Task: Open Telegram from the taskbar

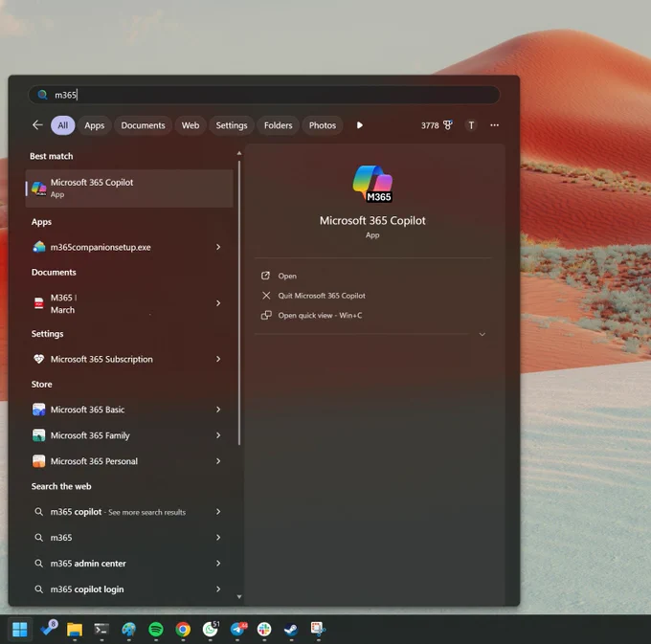Action: pyautogui.click(x=238, y=629)
